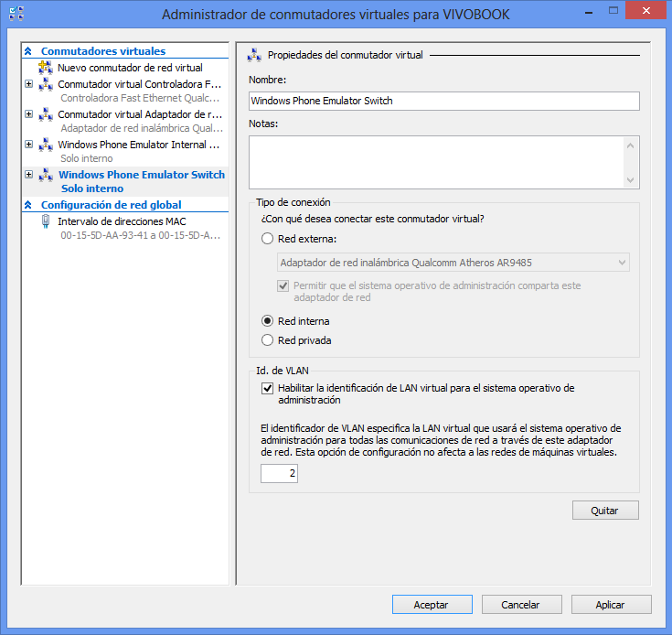
Task: Click the Aplicar button
Action: pyautogui.click(x=610, y=605)
